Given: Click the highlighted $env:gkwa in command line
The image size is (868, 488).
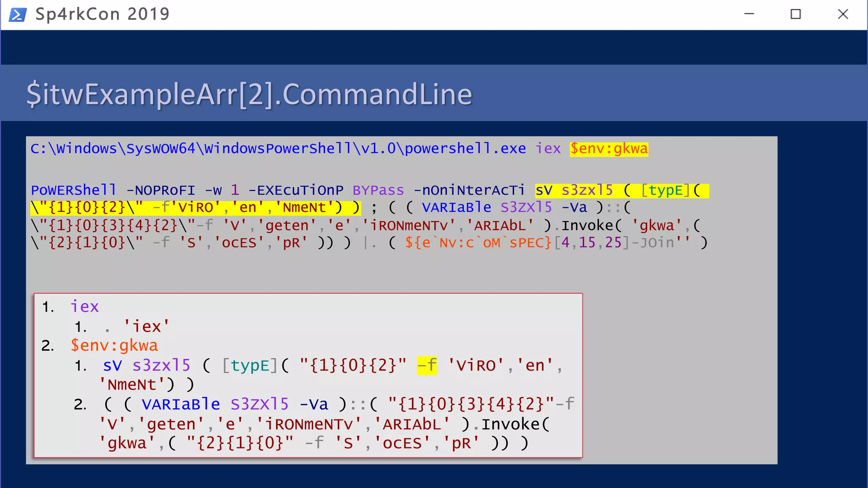Looking at the screenshot, I should (x=609, y=149).
